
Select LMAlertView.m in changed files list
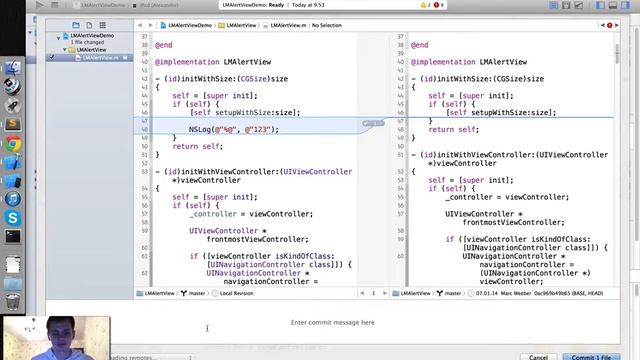click(x=89, y=58)
